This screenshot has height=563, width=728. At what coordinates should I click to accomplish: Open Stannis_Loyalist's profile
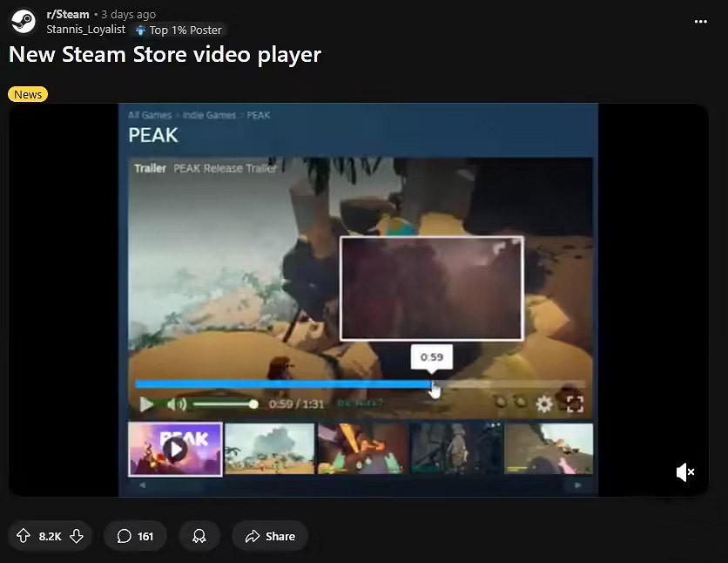pos(85,29)
